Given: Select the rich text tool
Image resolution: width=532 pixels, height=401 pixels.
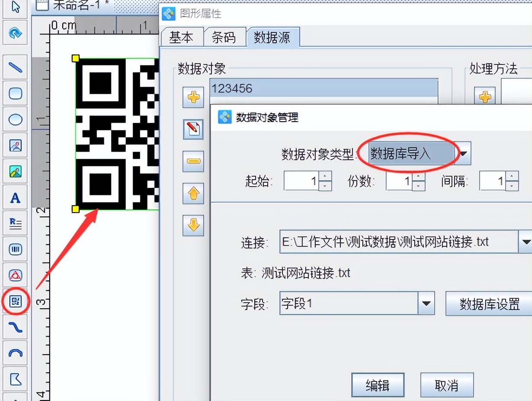Looking at the screenshot, I should point(16,224).
